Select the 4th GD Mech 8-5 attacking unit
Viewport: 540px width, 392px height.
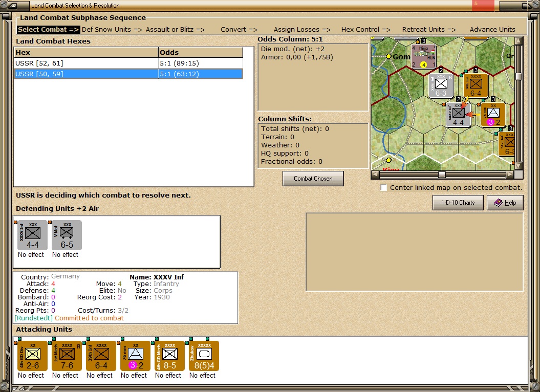(x=170, y=356)
